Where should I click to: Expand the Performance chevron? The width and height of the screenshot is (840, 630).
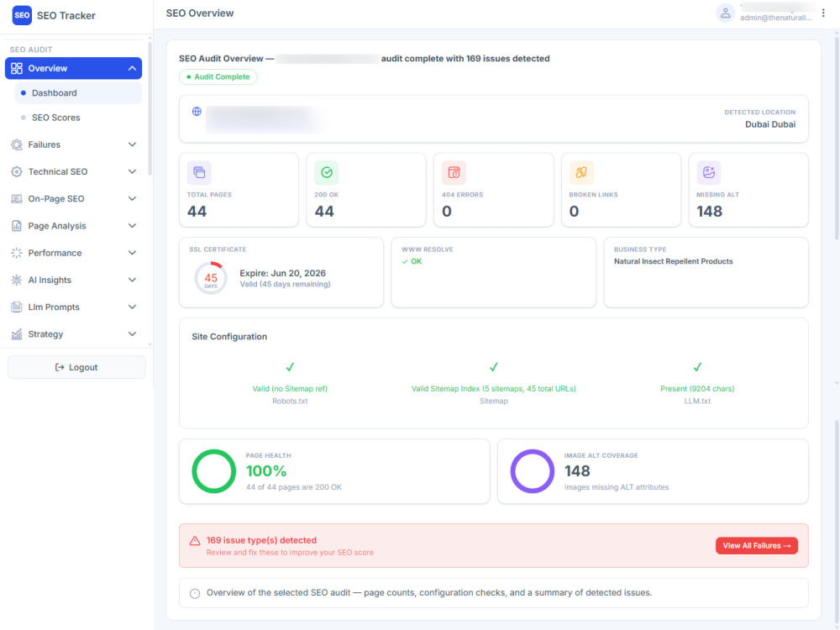tap(133, 253)
